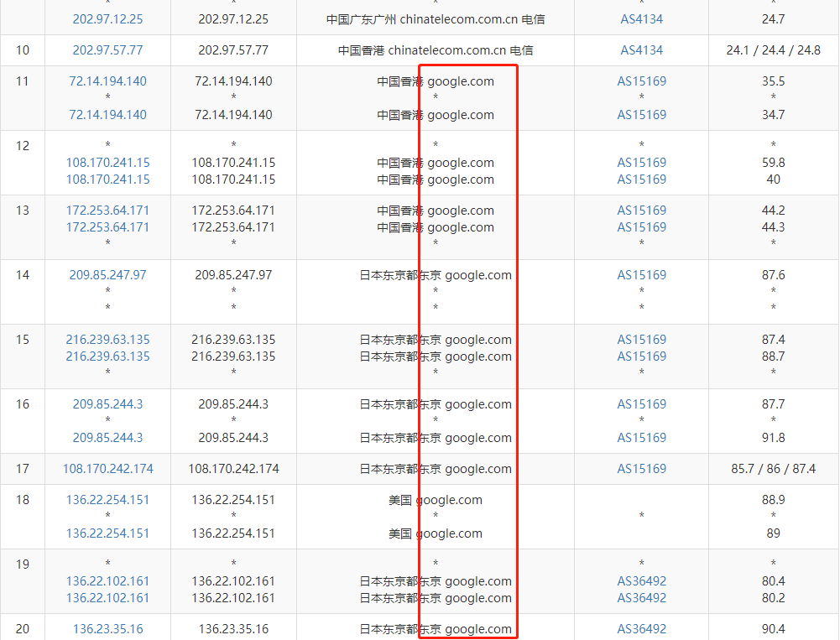The height and width of the screenshot is (640, 840).
Task: Click the 40 latency in hop 12
Action: (773, 180)
